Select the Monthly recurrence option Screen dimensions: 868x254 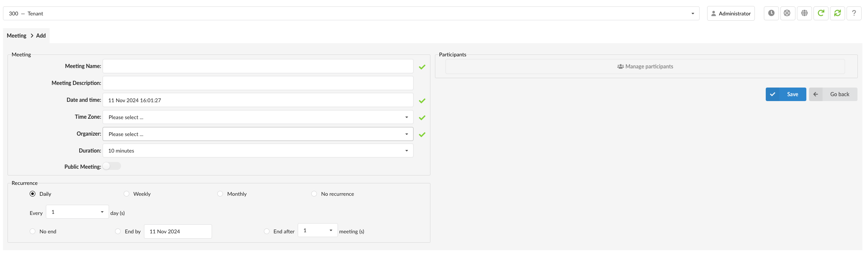[220, 194]
